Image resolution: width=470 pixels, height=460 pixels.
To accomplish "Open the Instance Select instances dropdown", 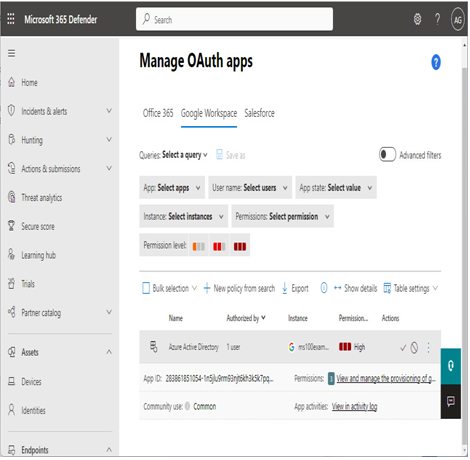I will pos(183,216).
